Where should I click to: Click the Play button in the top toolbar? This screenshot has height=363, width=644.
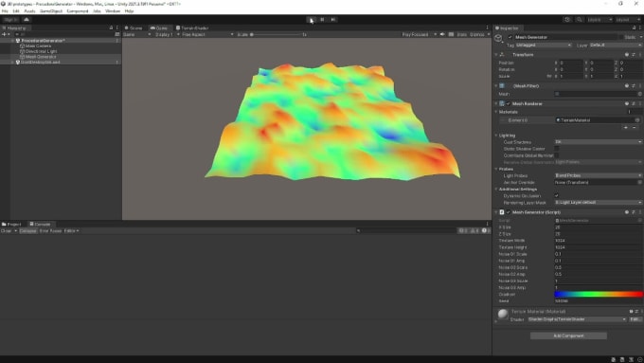coord(311,20)
